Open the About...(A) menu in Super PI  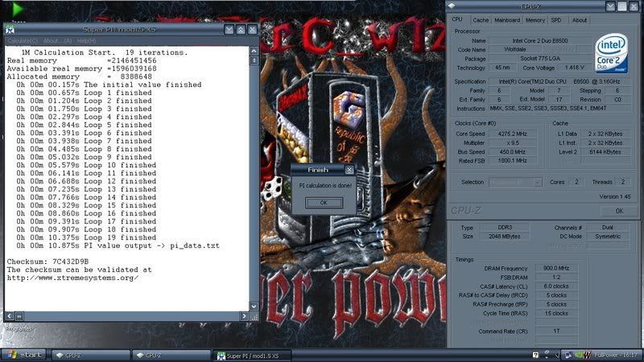click(x=57, y=41)
